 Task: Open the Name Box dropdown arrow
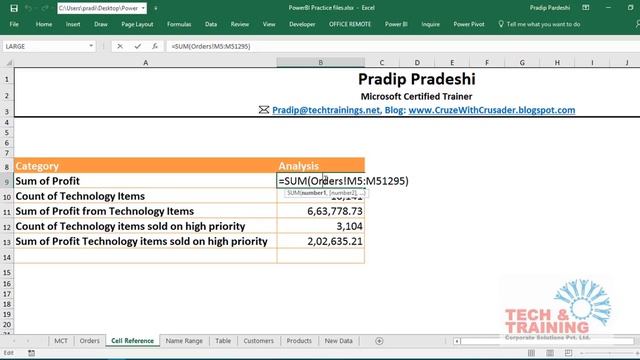[x=91, y=46]
